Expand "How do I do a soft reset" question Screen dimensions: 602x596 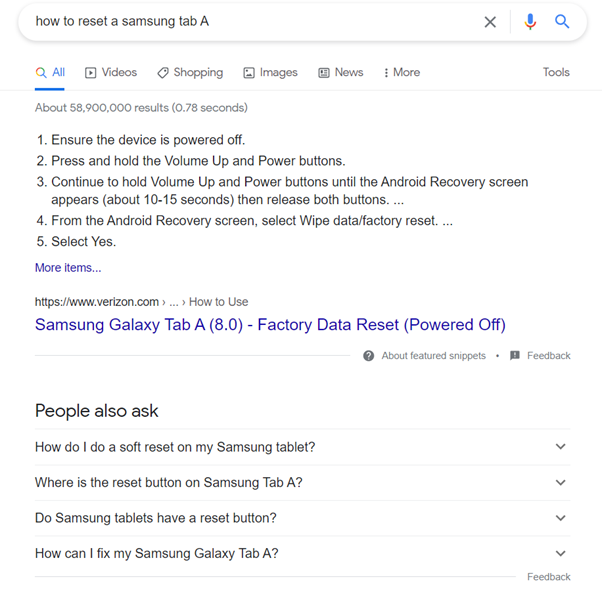[x=561, y=447]
